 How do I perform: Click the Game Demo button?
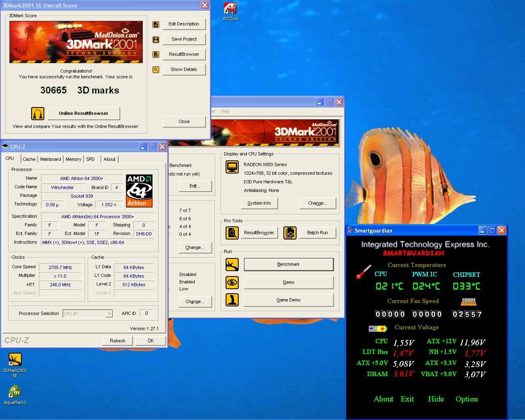(x=289, y=300)
